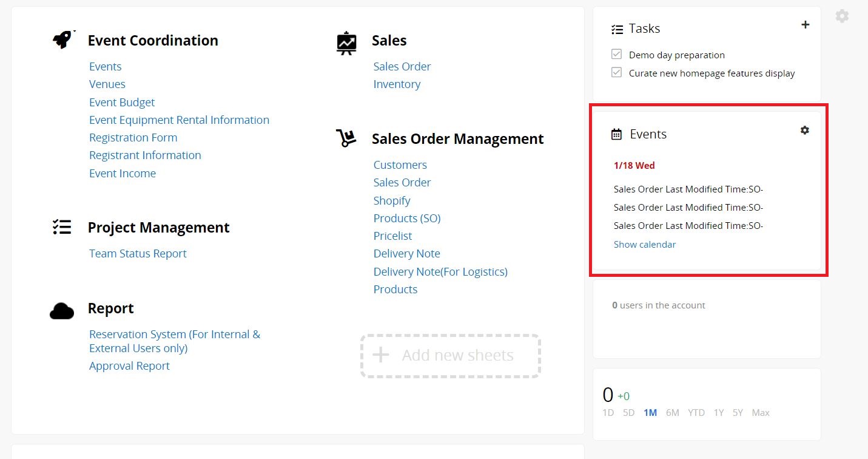Click Add new sheets button

(x=450, y=356)
